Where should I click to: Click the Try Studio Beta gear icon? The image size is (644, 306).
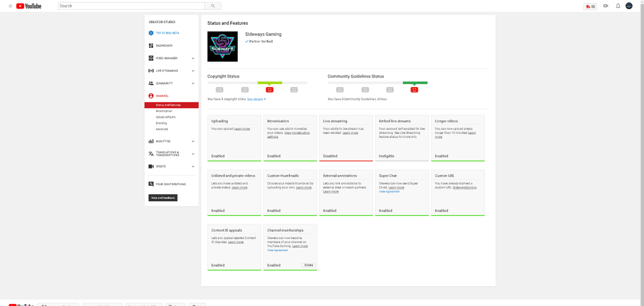[x=151, y=33]
